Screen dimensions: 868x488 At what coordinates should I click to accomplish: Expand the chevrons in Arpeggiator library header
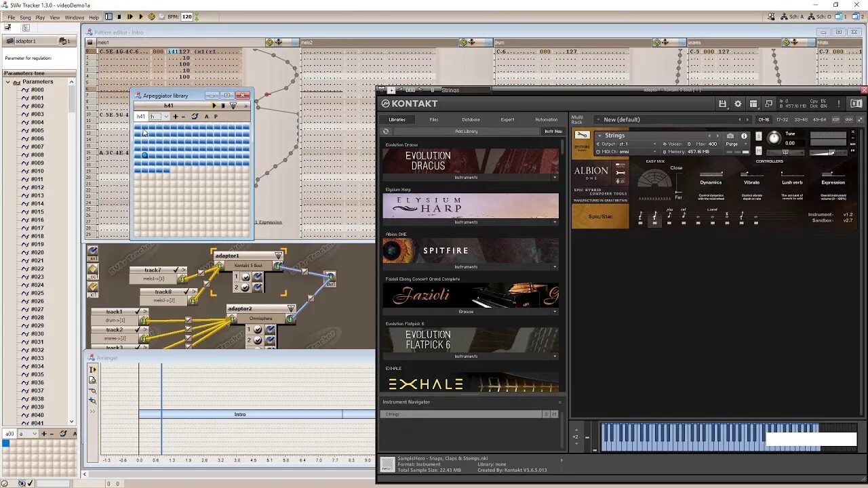click(245, 106)
